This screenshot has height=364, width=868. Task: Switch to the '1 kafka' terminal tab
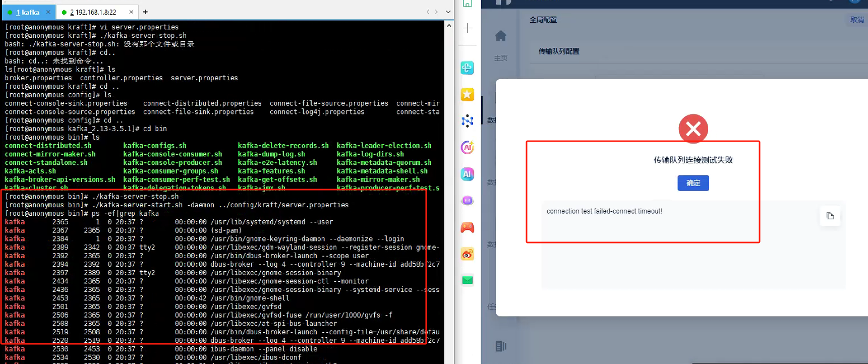(x=27, y=12)
